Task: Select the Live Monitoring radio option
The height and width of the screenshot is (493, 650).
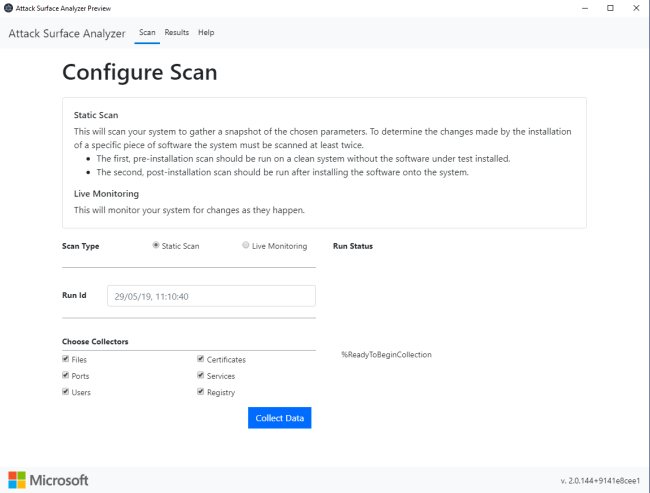Action: pos(246,245)
